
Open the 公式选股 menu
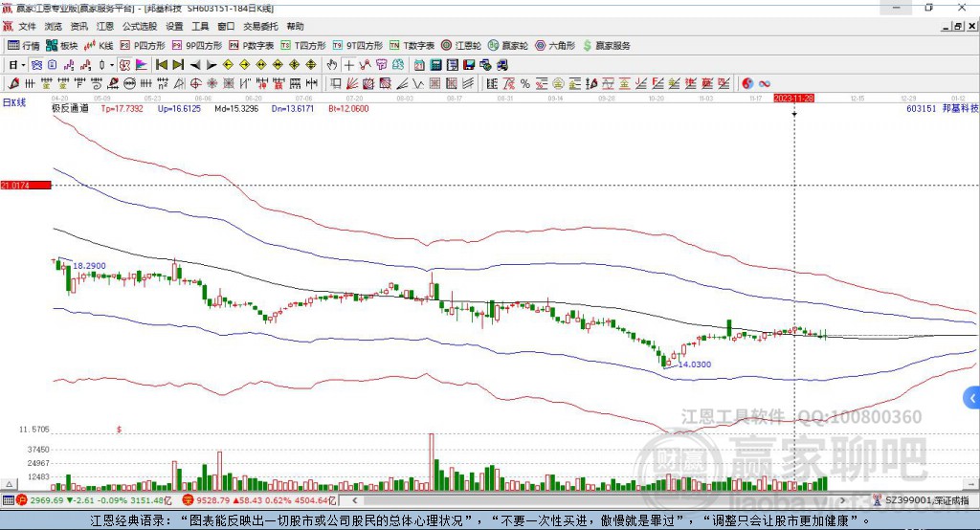[x=140, y=26]
